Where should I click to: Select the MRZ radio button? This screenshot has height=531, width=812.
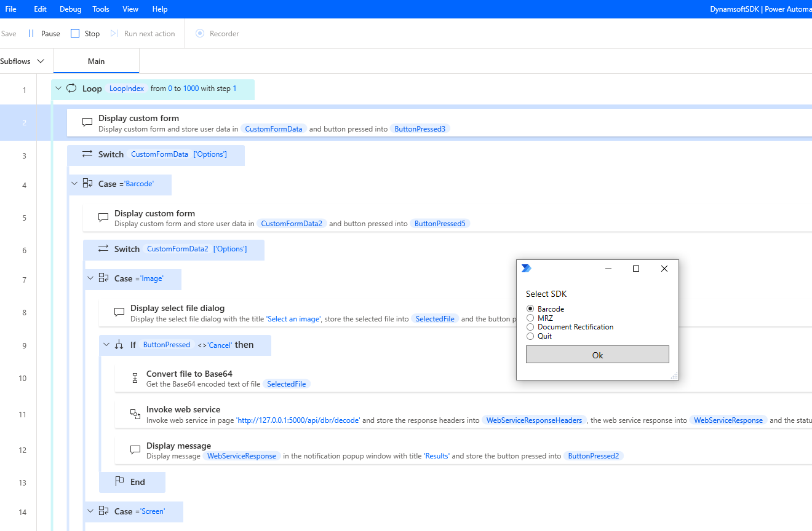pos(530,318)
